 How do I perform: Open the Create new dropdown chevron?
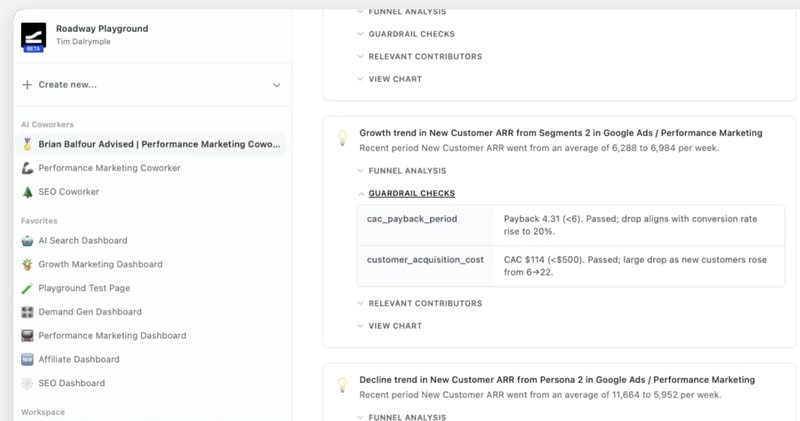[x=277, y=85]
